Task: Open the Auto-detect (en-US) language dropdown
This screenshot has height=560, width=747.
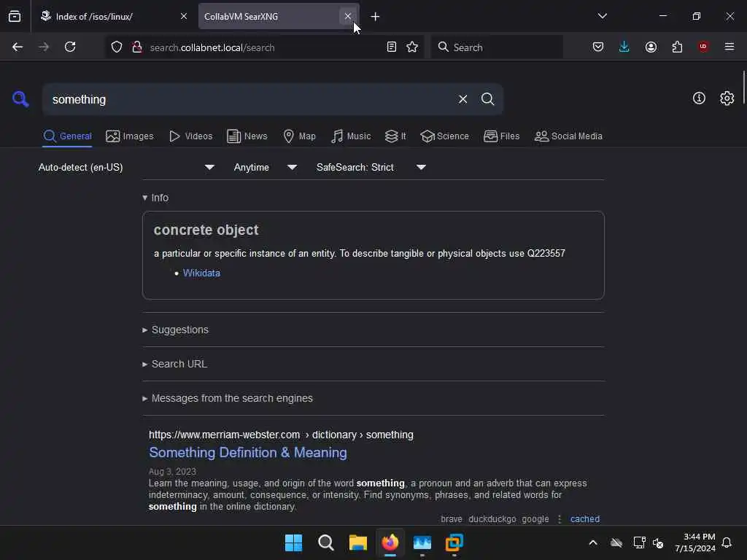Action: click(x=126, y=167)
